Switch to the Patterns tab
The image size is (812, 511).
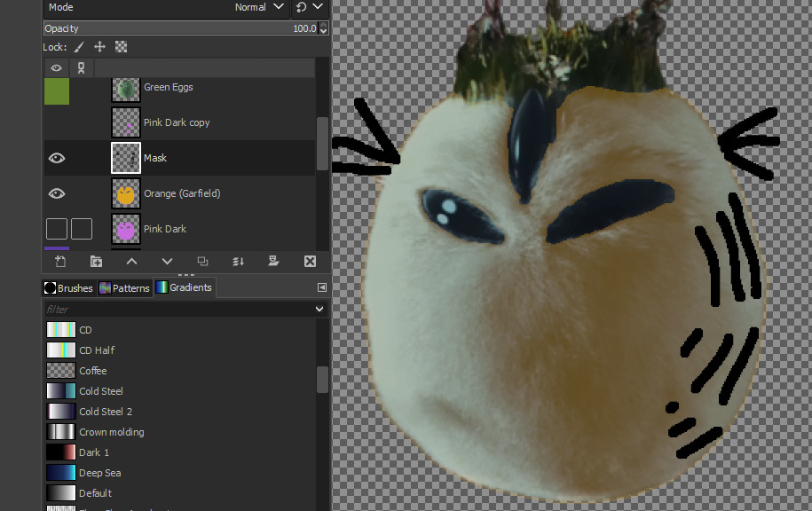(x=124, y=287)
